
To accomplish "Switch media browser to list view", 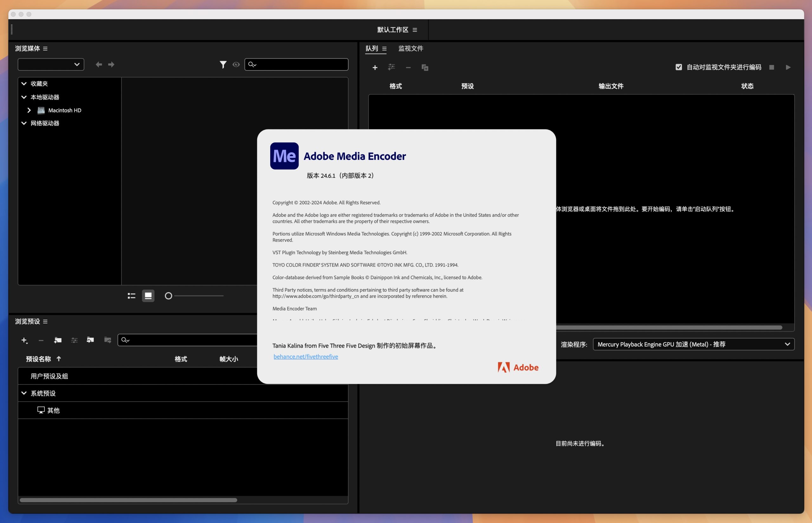I will 132,296.
